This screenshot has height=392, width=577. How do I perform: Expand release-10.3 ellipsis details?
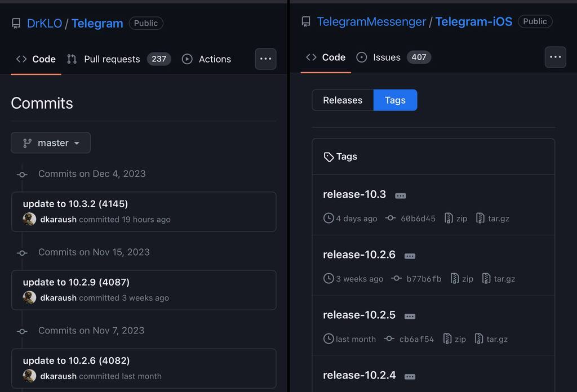point(401,195)
